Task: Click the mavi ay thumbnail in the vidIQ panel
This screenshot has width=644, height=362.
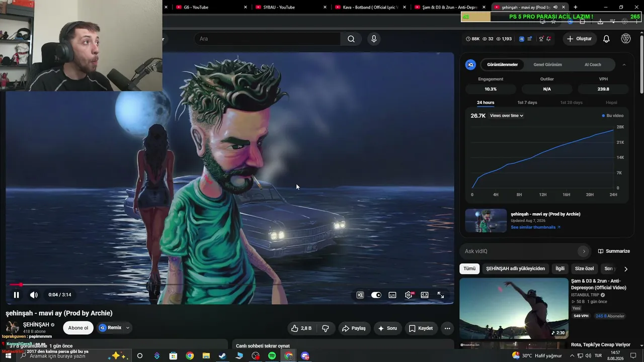Action: pos(486,221)
